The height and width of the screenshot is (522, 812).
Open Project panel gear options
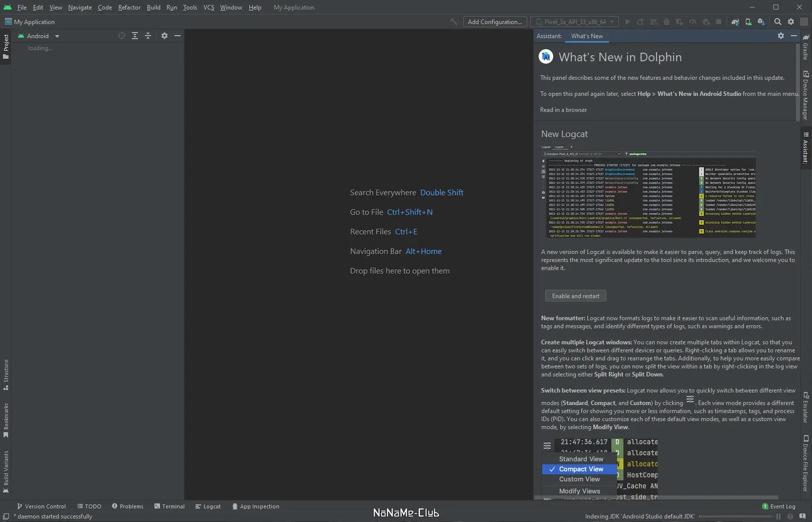(165, 36)
